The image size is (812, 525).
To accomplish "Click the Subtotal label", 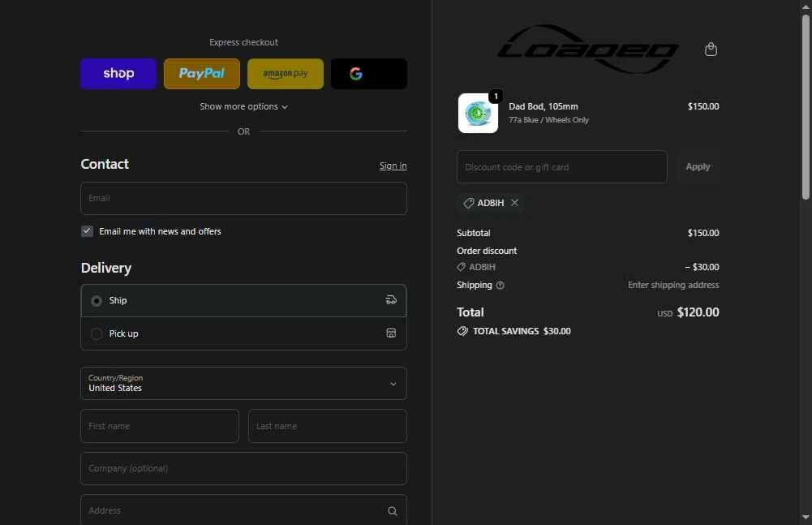I will pyautogui.click(x=473, y=233).
